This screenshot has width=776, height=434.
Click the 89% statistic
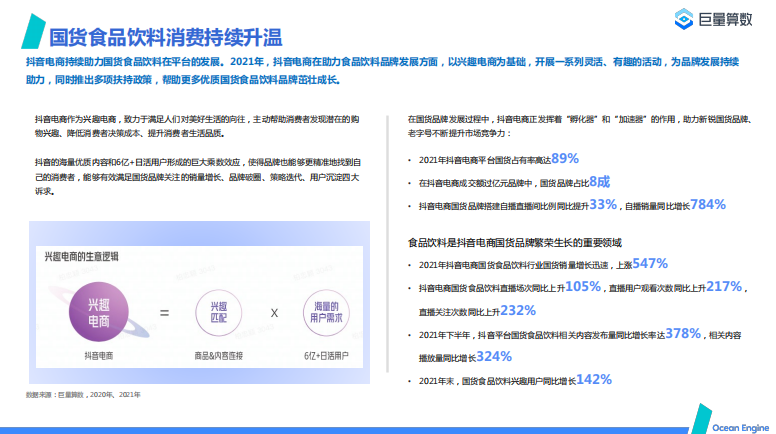tap(565, 158)
